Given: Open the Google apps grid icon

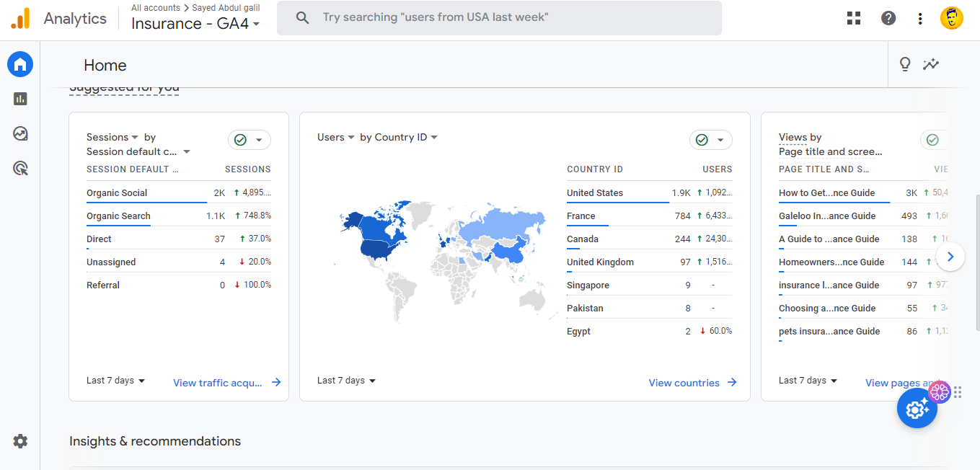Looking at the screenshot, I should pyautogui.click(x=854, y=19).
